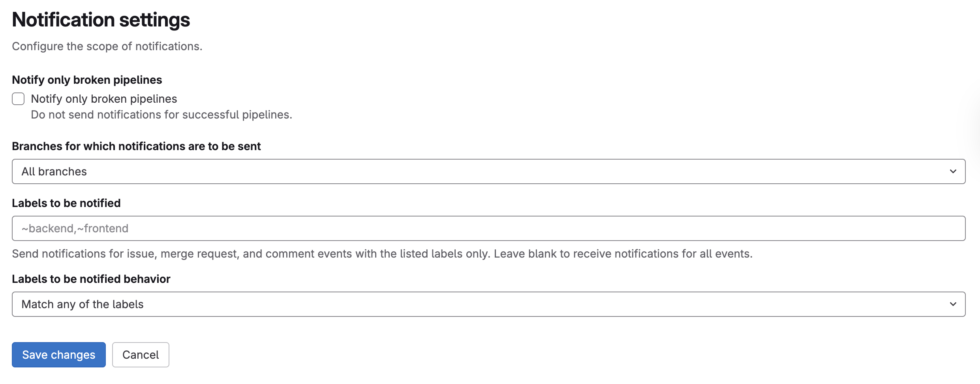Click the Do not send notifications for successful pipelines hint
The width and height of the screenshot is (980, 384).
pos(161,115)
